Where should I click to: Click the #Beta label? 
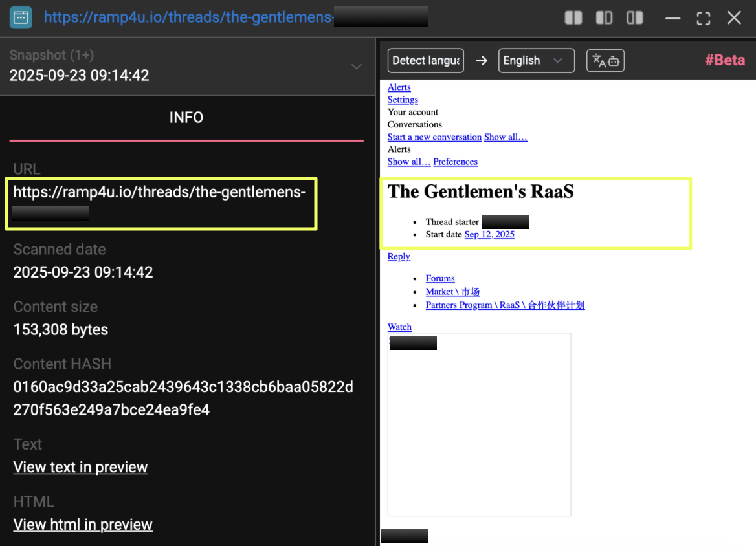[x=725, y=61]
